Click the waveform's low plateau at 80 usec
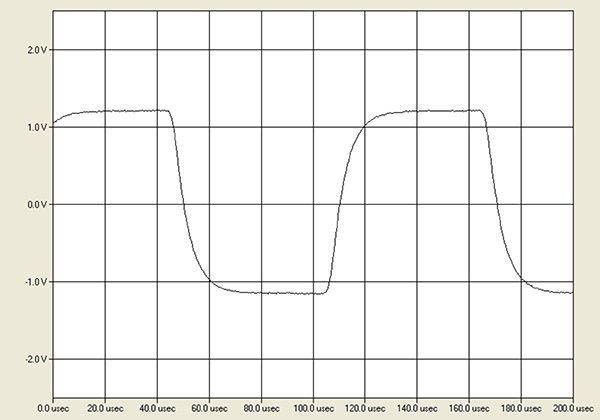This screenshot has width=600, height=420. (x=261, y=293)
